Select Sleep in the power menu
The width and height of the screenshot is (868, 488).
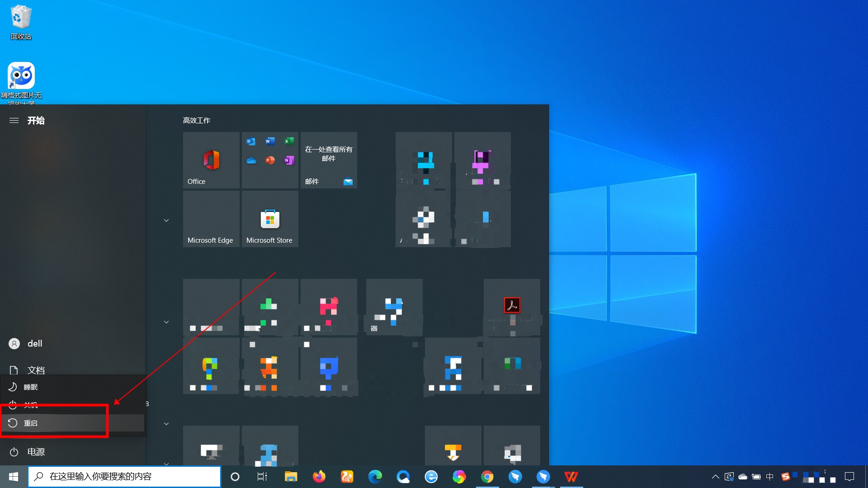(x=31, y=387)
